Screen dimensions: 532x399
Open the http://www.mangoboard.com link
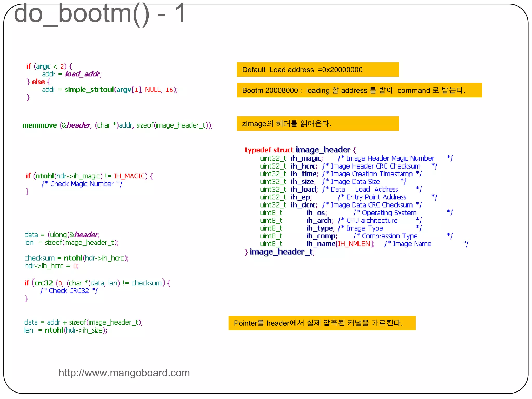(124, 373)
